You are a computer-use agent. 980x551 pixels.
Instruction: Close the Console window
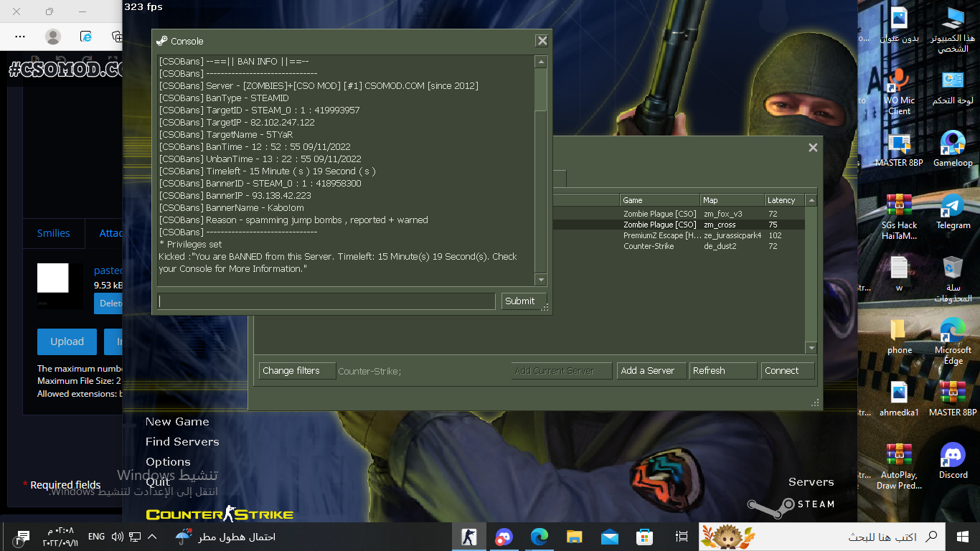click(542, 41)
